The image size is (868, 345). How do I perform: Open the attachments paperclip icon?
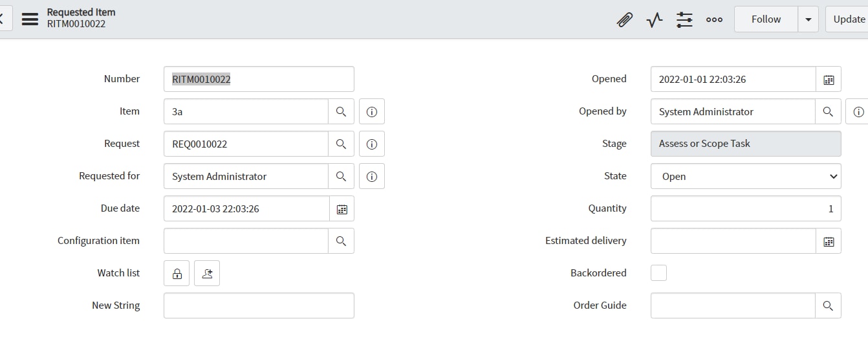[624, 19]
